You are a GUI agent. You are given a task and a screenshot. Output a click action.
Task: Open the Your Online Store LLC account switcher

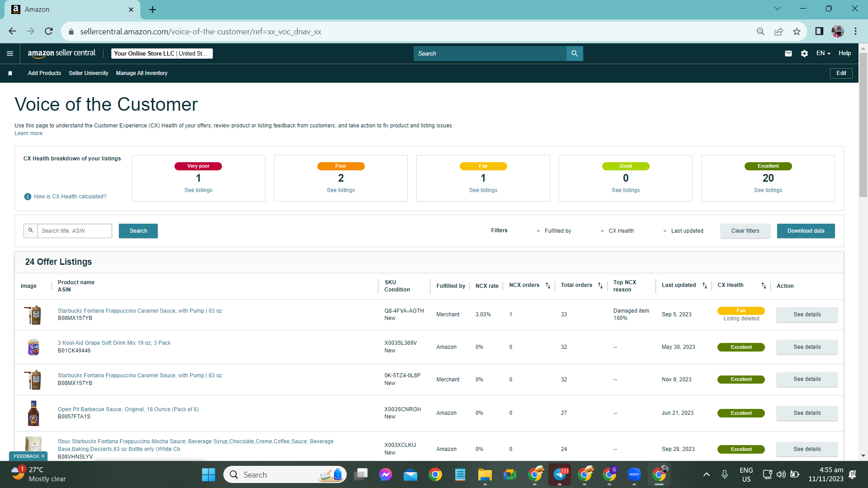point(162,53)
